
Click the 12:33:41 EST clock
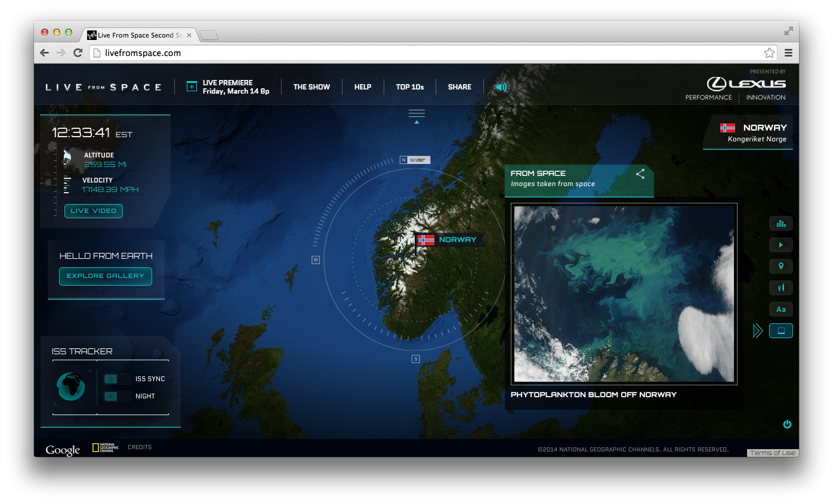coord(92,133)
